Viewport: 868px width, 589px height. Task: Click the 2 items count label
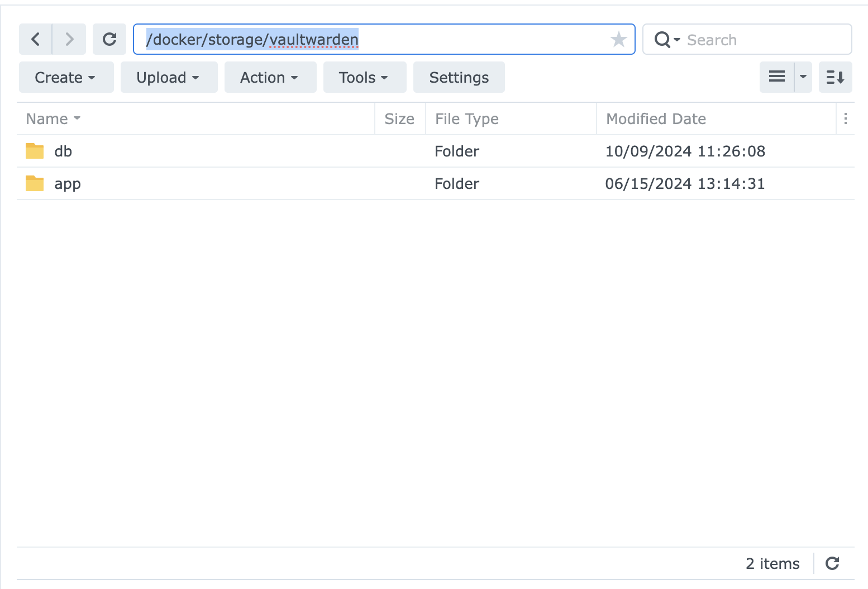click(x=772, y=563)
